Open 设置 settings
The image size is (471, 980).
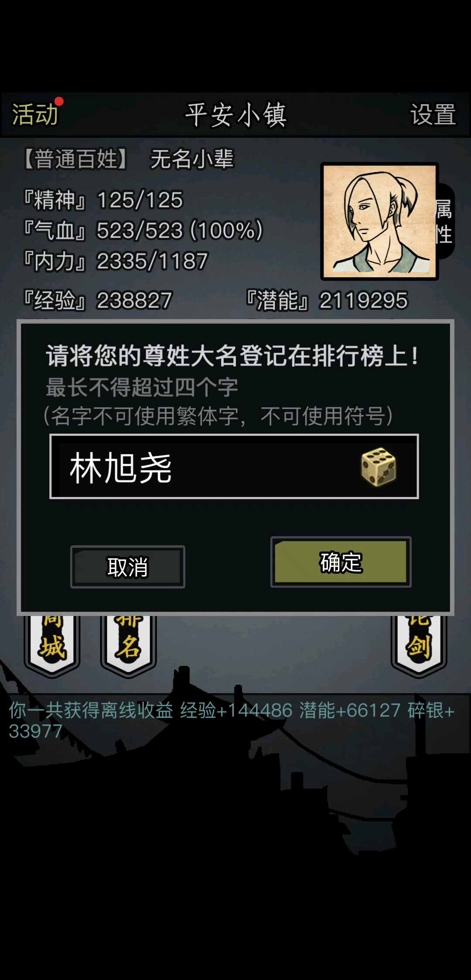433,115
